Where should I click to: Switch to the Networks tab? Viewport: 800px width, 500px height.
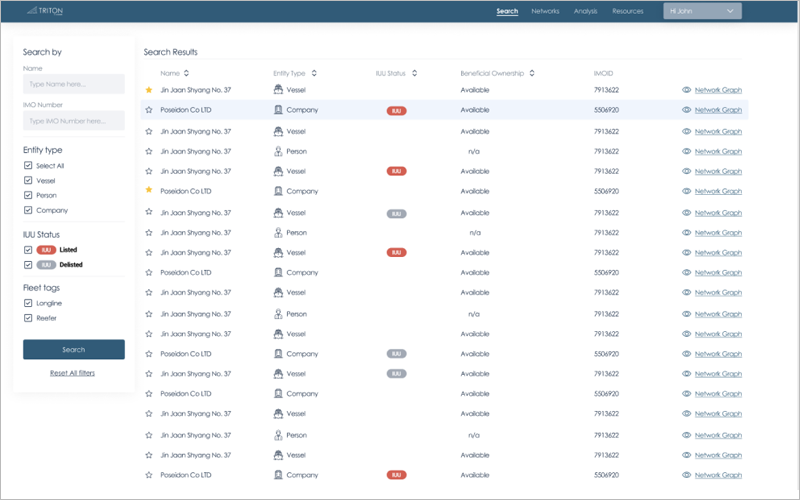pyautogui.click(x=545, y=11)
